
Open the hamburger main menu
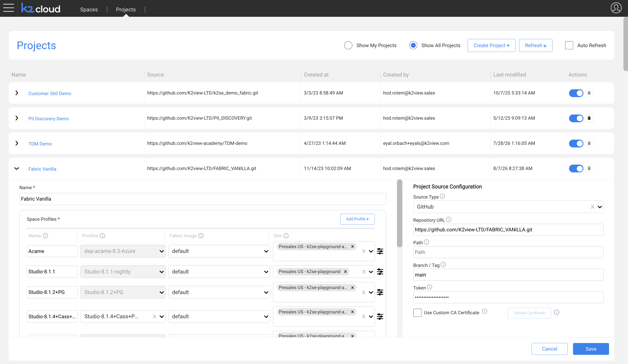(x=8, y=8)
